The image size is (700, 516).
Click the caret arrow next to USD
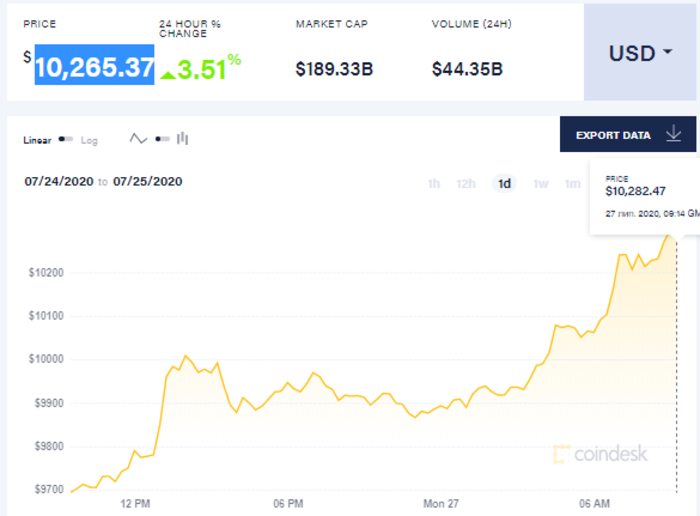pyautogui.click(x=667, y=54)
